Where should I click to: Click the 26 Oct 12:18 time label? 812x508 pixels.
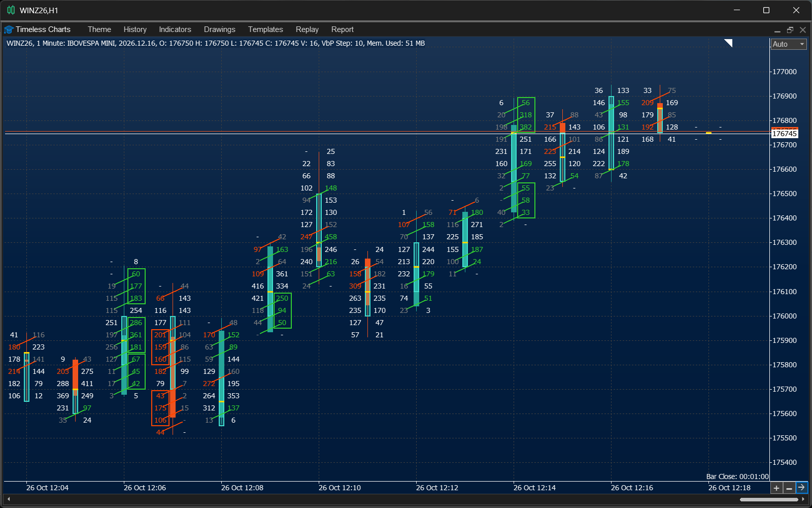point(729,488)
